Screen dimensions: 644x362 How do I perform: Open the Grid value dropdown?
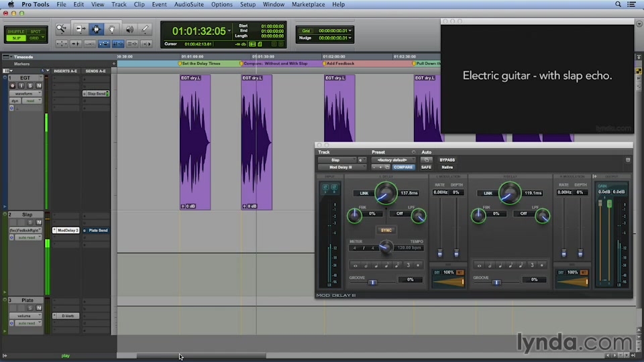click(x=350, y=31)
